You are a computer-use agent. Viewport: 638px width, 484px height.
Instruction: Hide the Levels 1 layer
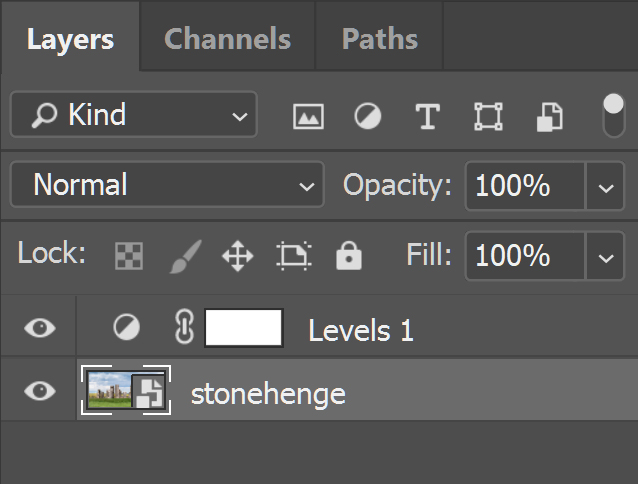(x=39, y=329)
